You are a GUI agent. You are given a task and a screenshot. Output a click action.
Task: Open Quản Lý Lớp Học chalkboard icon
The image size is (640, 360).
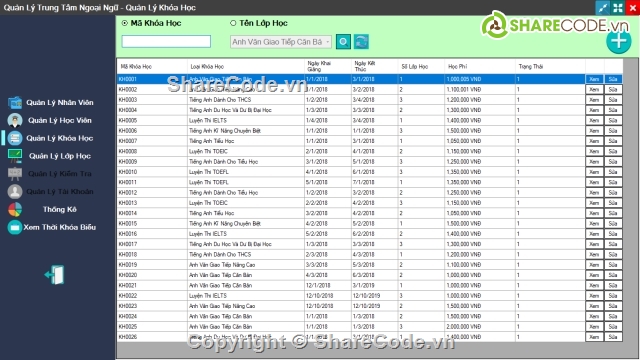pyautogui.click(x=15, y=156)
